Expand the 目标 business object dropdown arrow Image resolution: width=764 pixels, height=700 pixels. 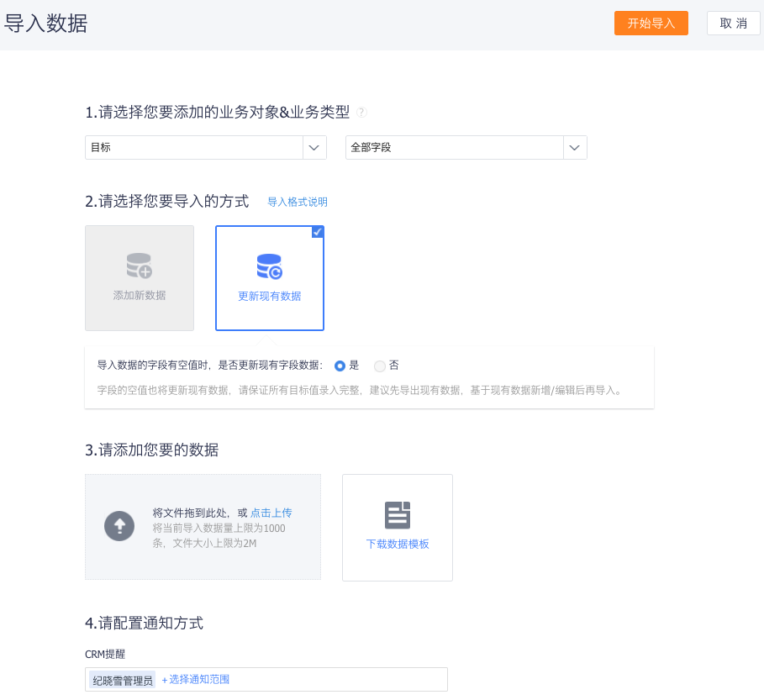click(314, 148)
